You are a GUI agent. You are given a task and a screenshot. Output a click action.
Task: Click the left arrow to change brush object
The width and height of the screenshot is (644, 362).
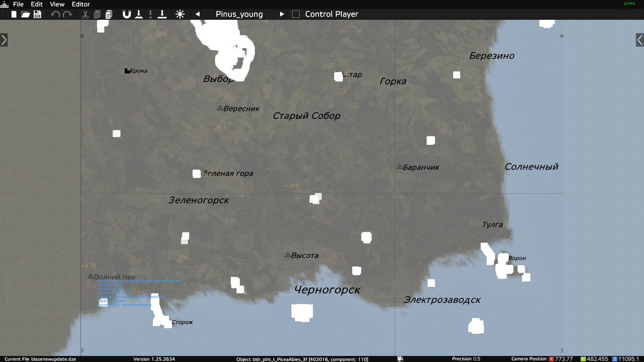click(x=196, y=14)
